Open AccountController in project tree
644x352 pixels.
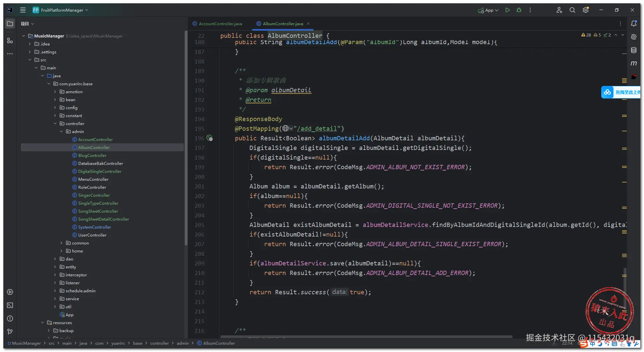[96, 139]
